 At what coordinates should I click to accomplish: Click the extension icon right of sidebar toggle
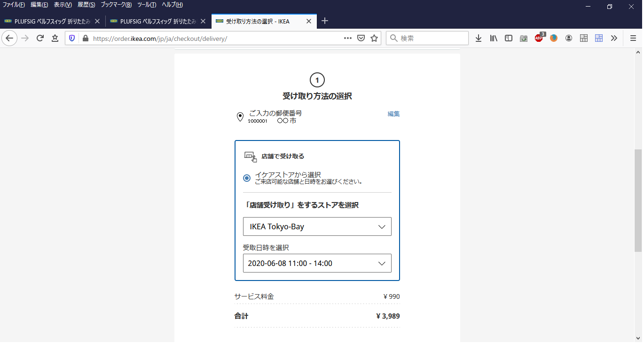[524, 39]
